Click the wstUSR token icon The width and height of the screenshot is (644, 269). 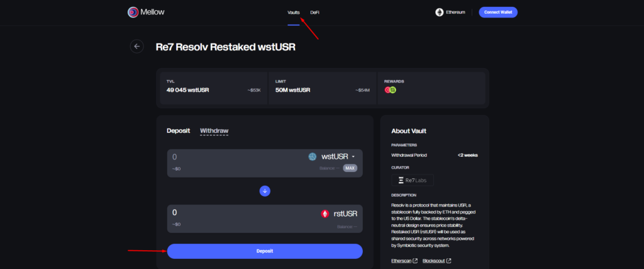[313, 157]
